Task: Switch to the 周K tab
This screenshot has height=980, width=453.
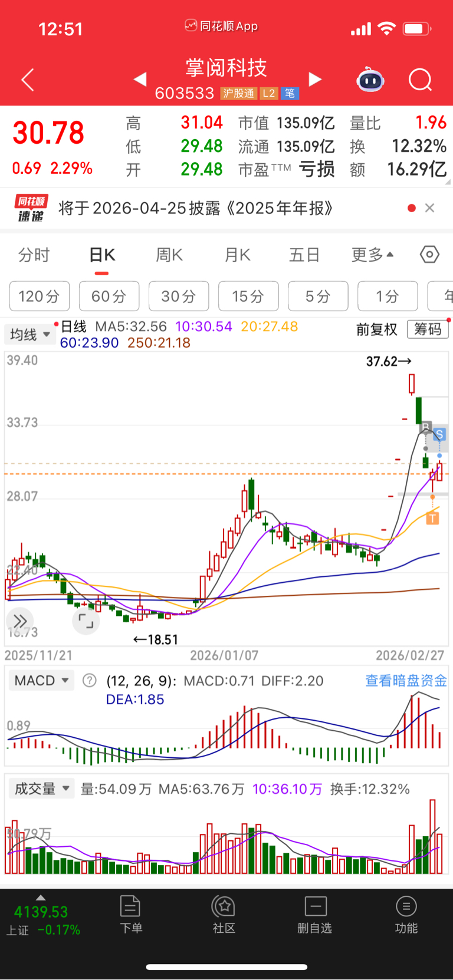Action: (x=169, y=255)
